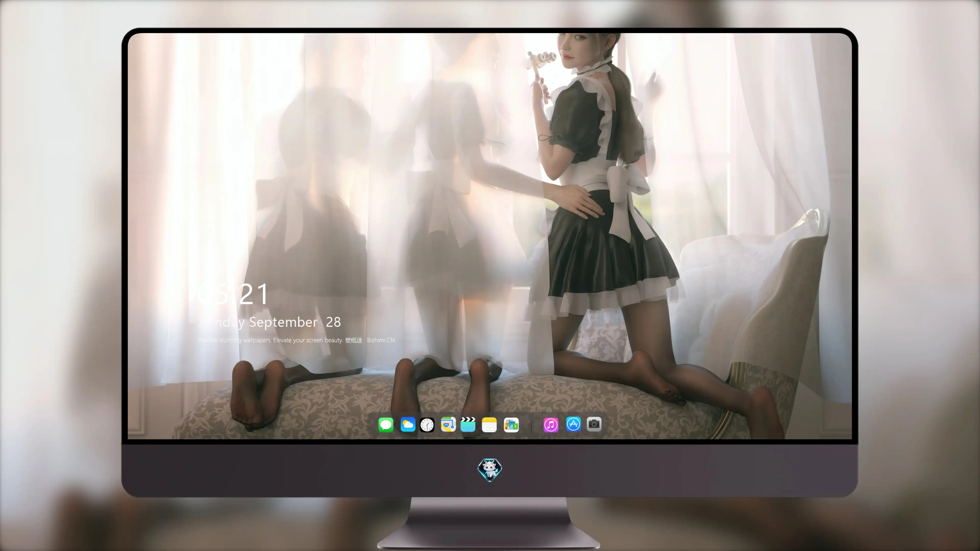
Task: Click the clock digits "21"
Action: [x=254, y=294]
